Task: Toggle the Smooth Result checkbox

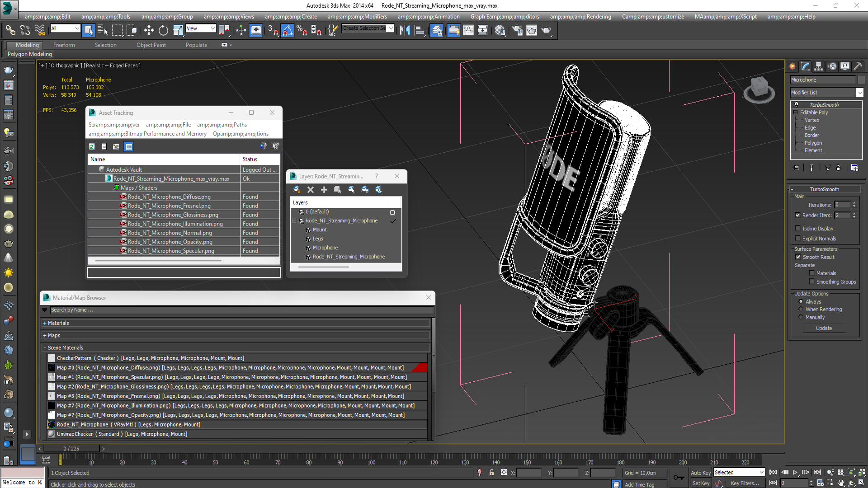Action: coord(798,257)
